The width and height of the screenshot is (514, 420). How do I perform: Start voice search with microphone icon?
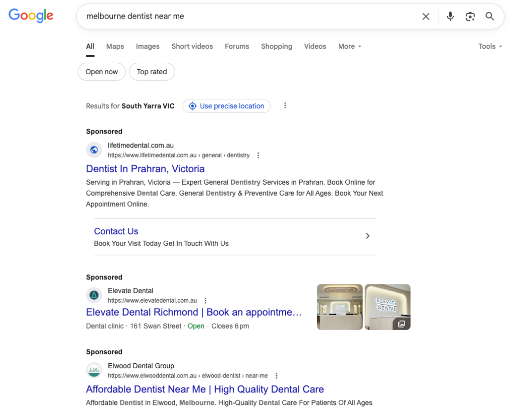point(450,17)
